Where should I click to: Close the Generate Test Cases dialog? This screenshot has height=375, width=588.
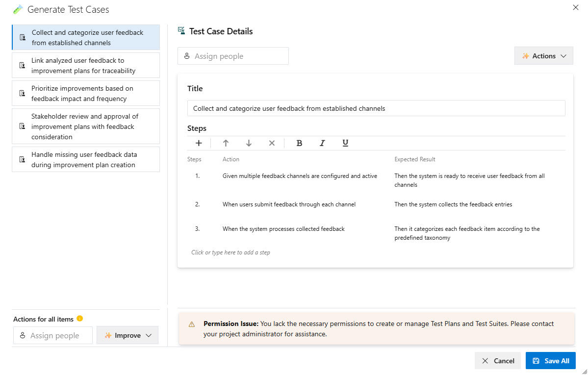575,7
